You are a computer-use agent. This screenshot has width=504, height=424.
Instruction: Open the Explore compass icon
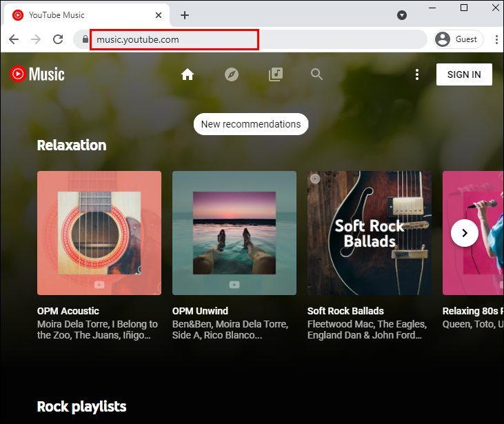pos(232,74)
